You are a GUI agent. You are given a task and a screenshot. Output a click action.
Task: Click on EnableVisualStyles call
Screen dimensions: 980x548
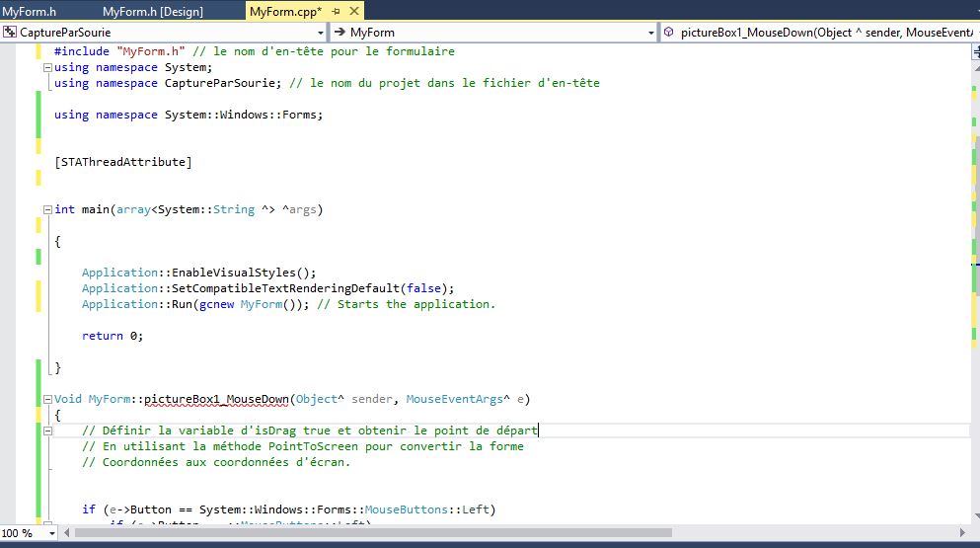tap(244, 273)
